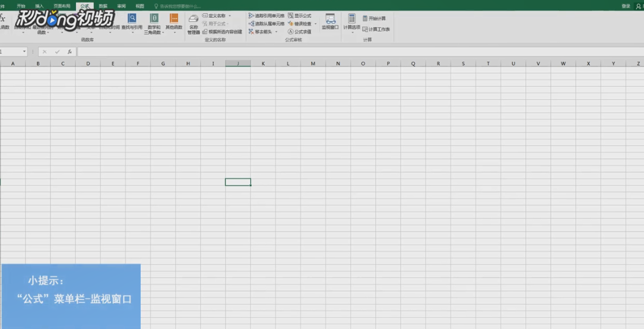Click the account icon next to 登录
The width and height of the screenshot is (644, 329).
coord(638,6)
